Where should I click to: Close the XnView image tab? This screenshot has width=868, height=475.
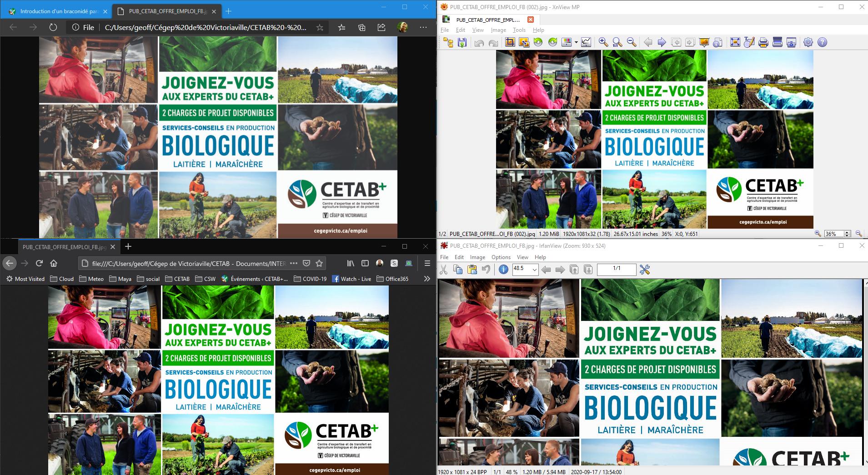tap(530, 20)
